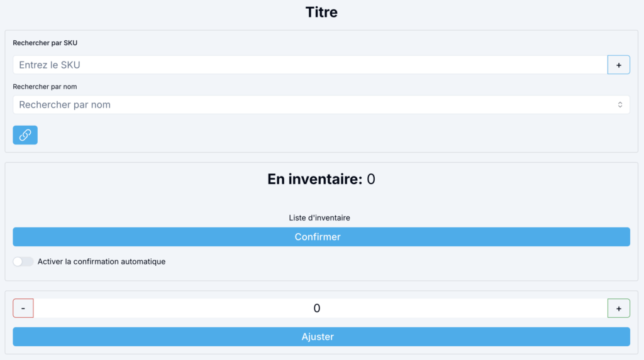Increase quantity with the green plus button
644x360 pixels.
[x=618, y=308]
